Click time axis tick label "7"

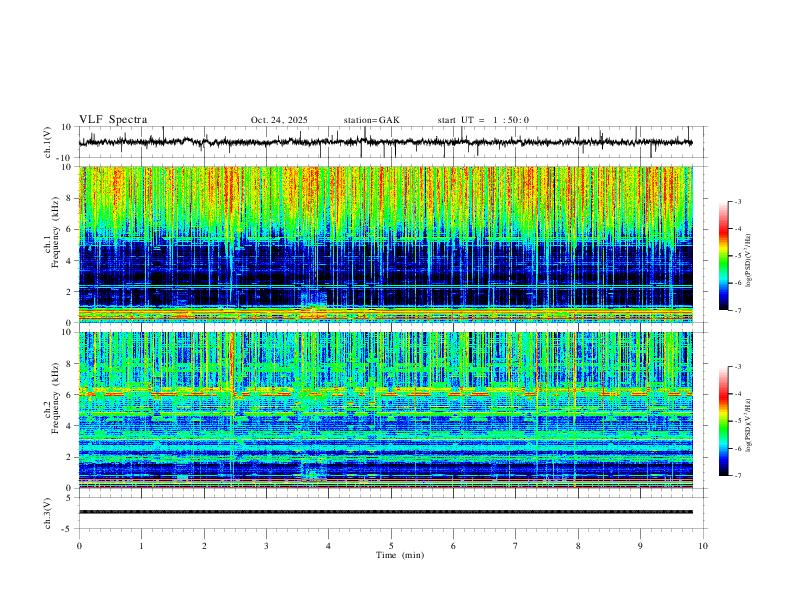click(x=516, y=546)
